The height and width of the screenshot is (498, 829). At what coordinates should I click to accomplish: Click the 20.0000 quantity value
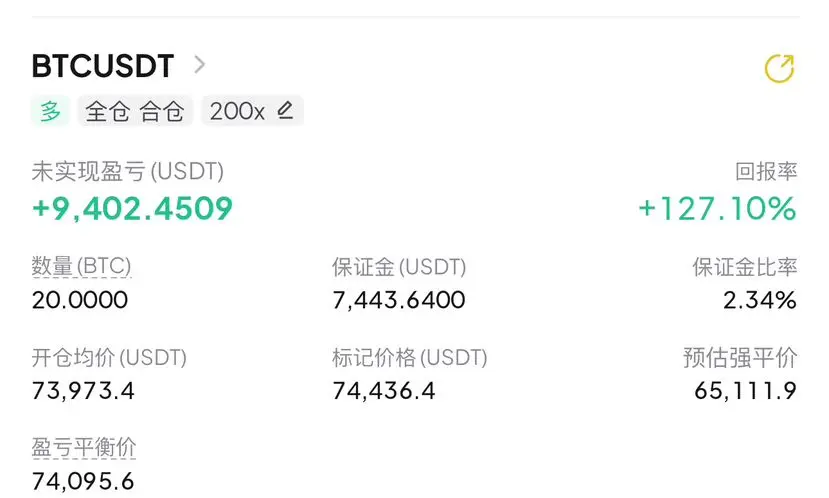pyautogui.click(x=80, y=300)
